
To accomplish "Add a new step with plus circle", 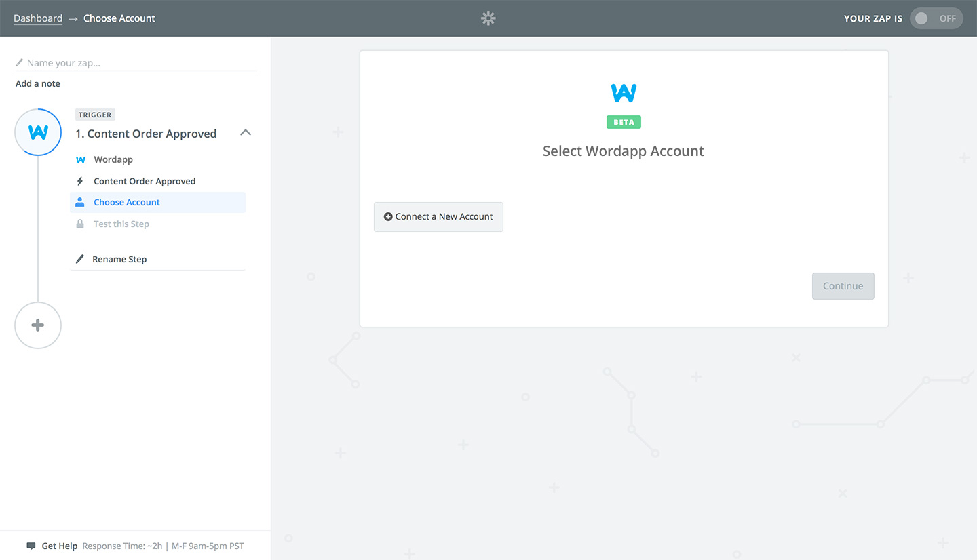I will [x=38, y=325].
